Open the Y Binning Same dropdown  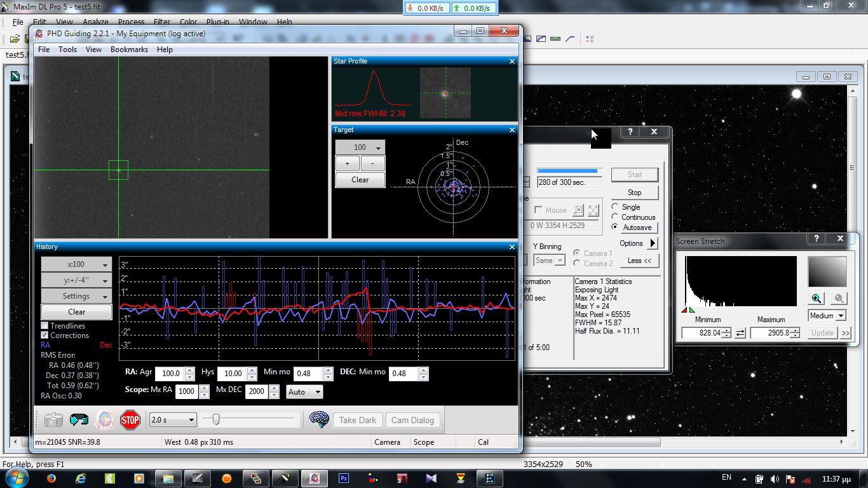pos(550,261)
